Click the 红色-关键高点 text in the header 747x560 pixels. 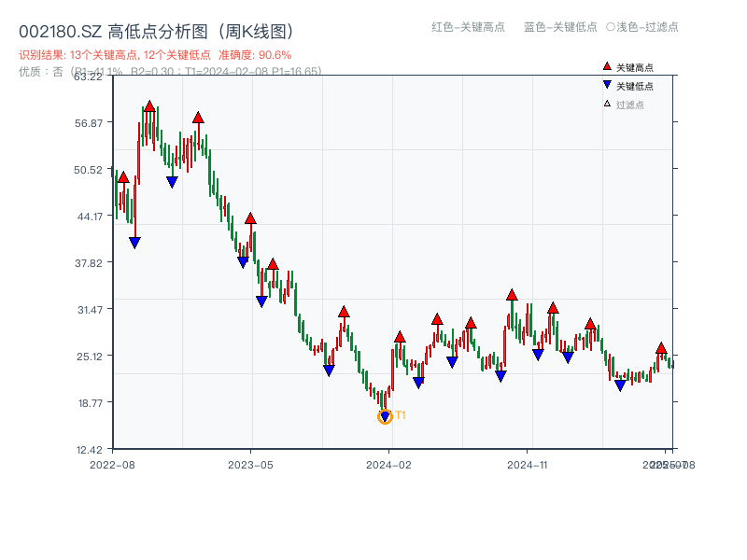468,27
